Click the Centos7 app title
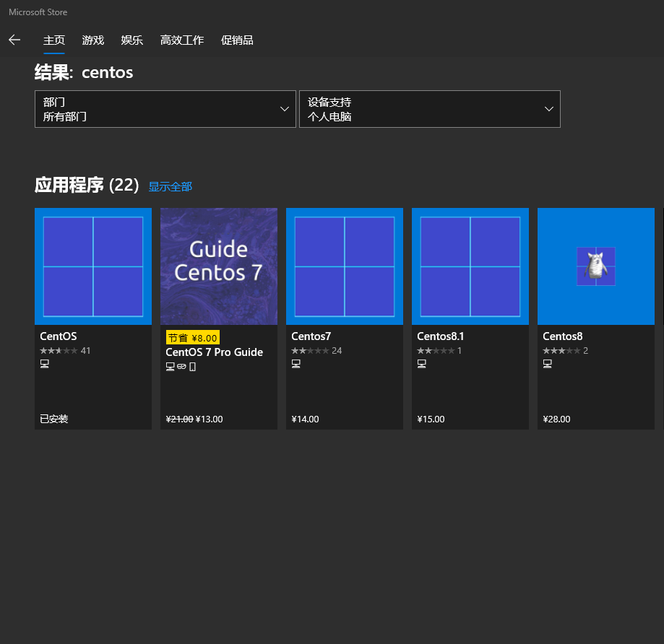 (x=311, y=336)
